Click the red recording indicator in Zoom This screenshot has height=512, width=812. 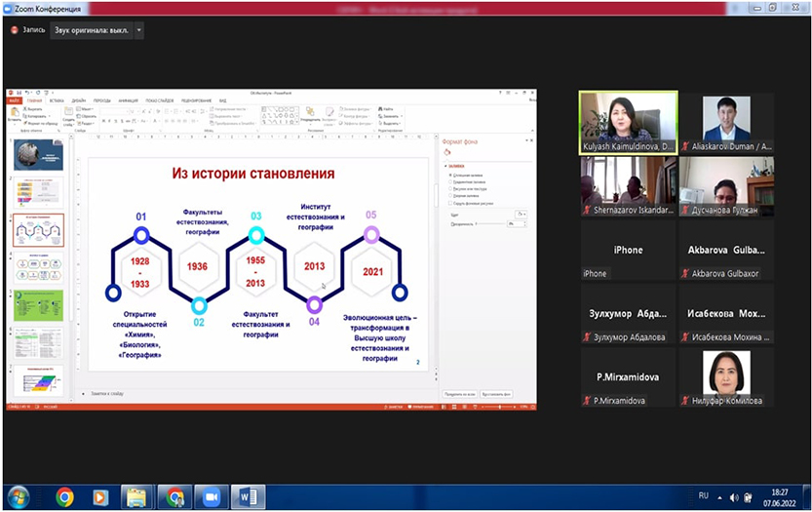coord(14,30)
